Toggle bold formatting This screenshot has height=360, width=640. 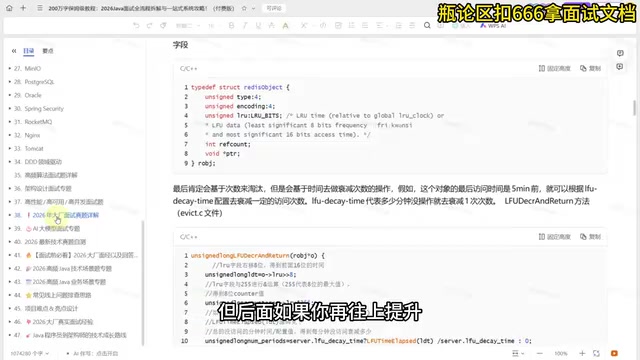231,25
